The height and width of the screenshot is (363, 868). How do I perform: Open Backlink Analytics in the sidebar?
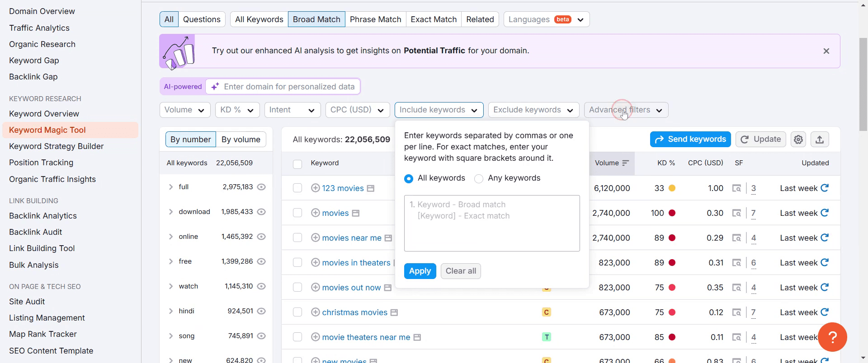(x=43, y=216)
